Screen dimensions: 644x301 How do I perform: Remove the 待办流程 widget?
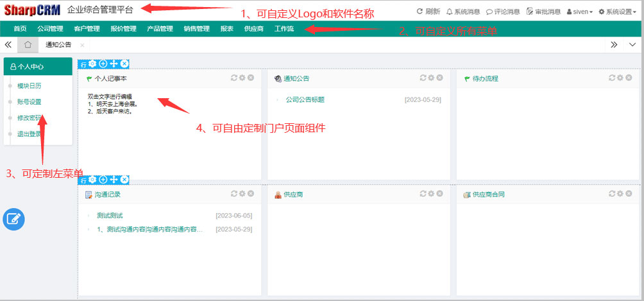click(x=629, y=78)
